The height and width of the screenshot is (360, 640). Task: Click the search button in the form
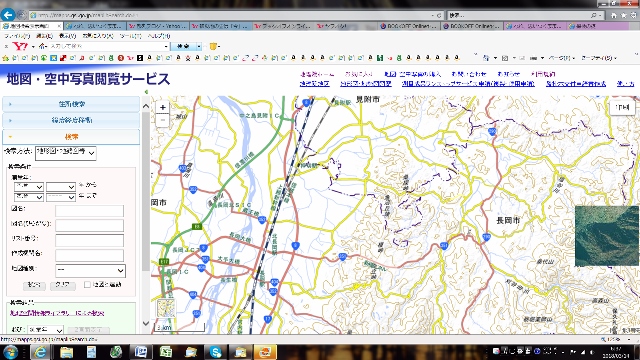34,285
